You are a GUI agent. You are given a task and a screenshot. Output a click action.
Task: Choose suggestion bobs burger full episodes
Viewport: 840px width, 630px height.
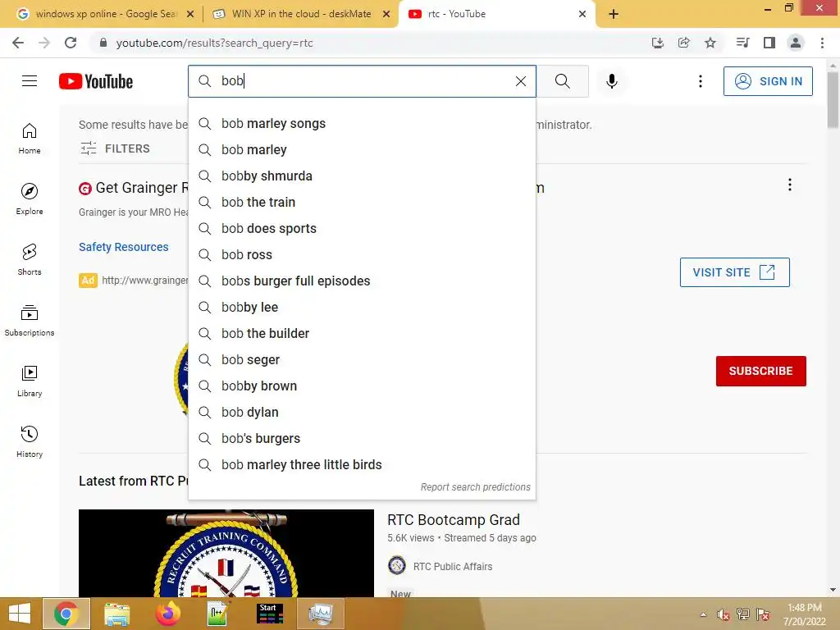coord(362,281)
